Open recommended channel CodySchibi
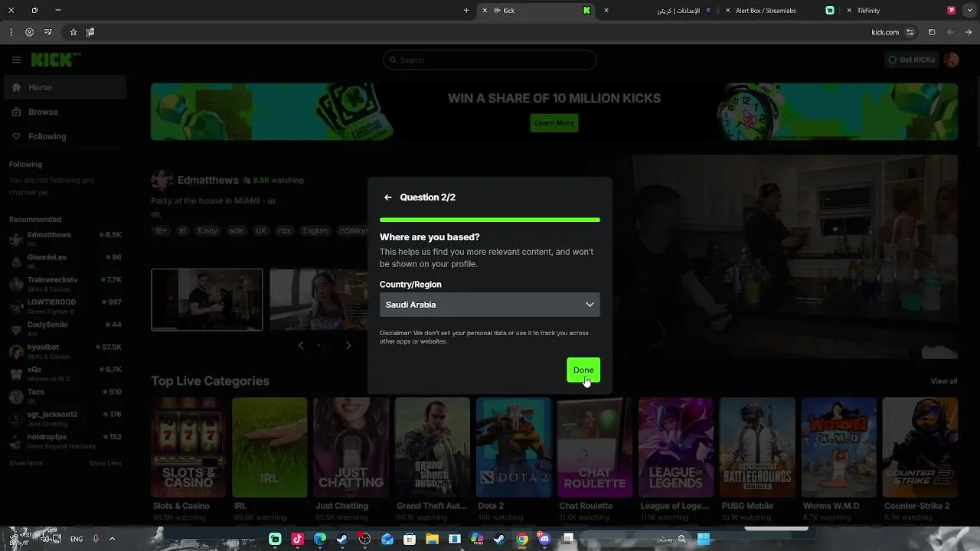Viewport: 980px width, 551px height. (64, 328)
